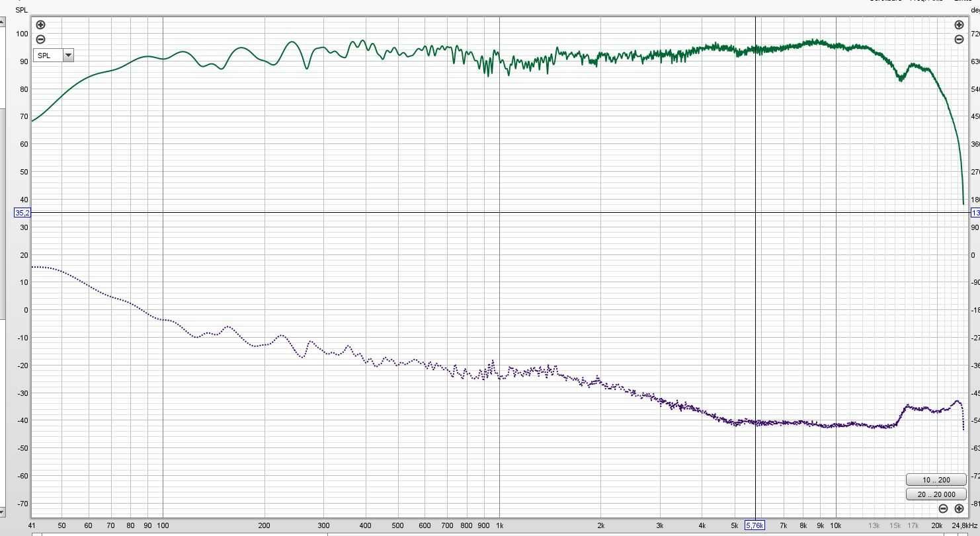Click the 20k frequency axis label

pyautogui.click(x=937, y=525)
